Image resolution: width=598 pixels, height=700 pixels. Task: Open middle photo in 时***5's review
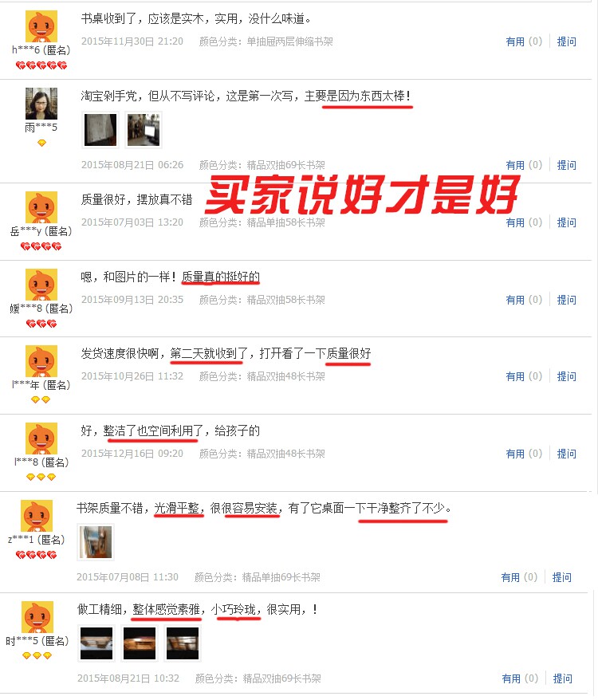coord(140,643)
